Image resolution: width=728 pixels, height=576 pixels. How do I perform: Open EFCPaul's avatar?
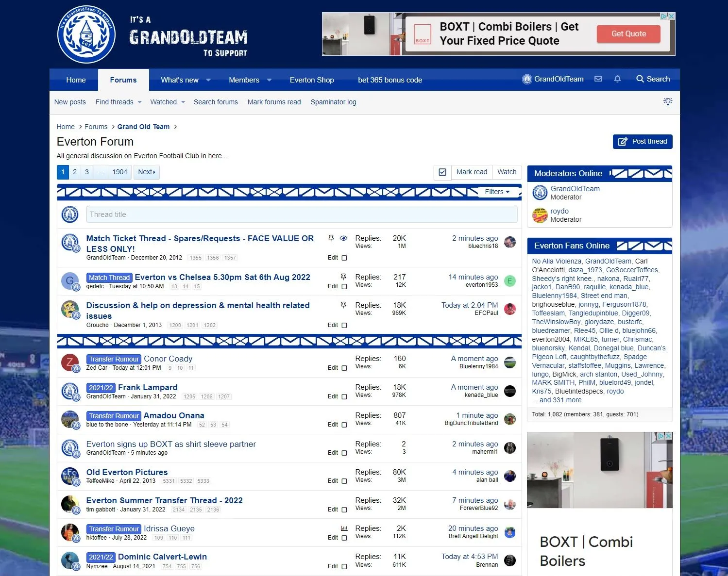click(x=510, y=309)
